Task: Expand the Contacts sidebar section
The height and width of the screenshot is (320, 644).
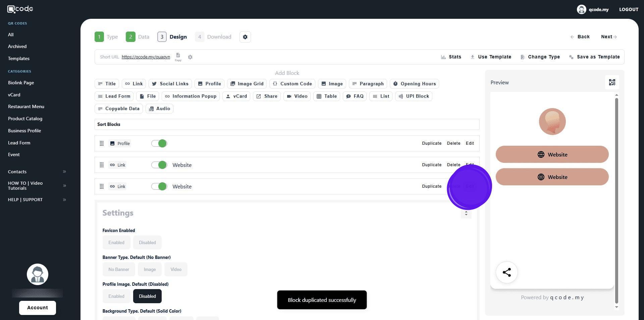Action: (x=64, y=172)
